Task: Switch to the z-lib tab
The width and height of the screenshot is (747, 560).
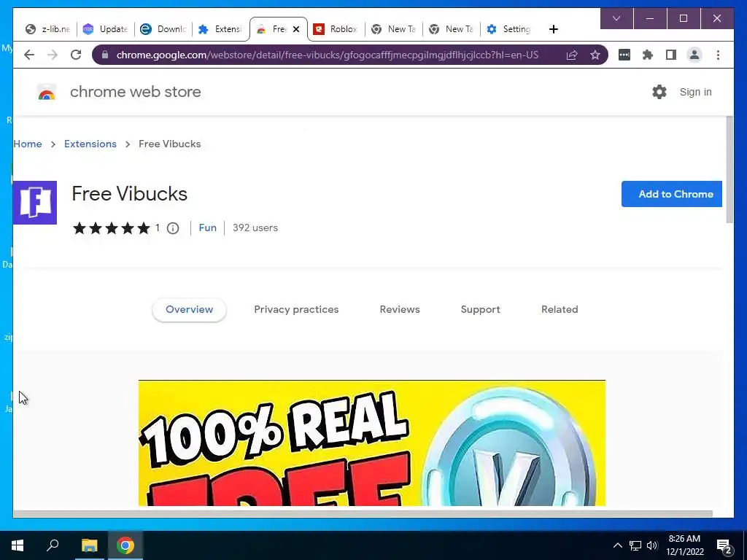Action: pos(47,29)
